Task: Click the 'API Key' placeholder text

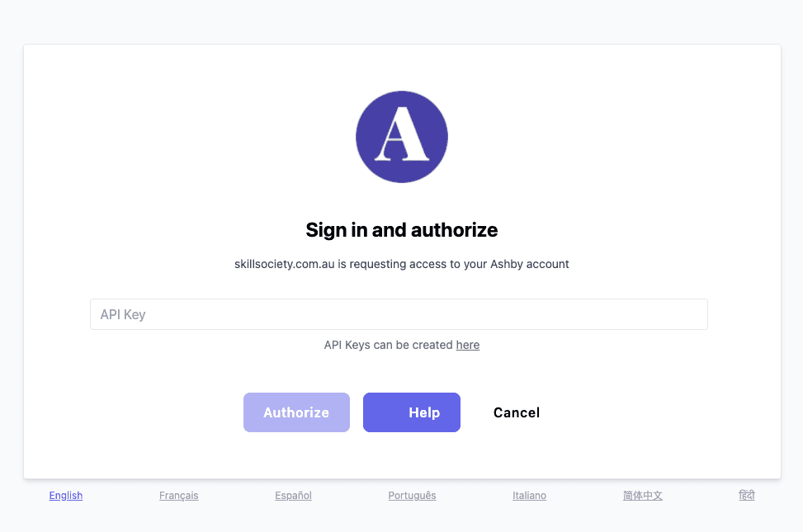Action: [123, 314]
